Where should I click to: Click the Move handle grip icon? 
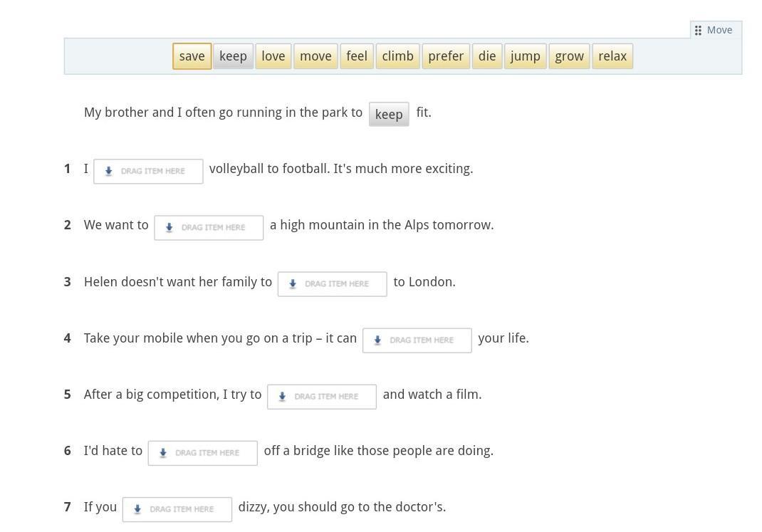coord(698,30)
